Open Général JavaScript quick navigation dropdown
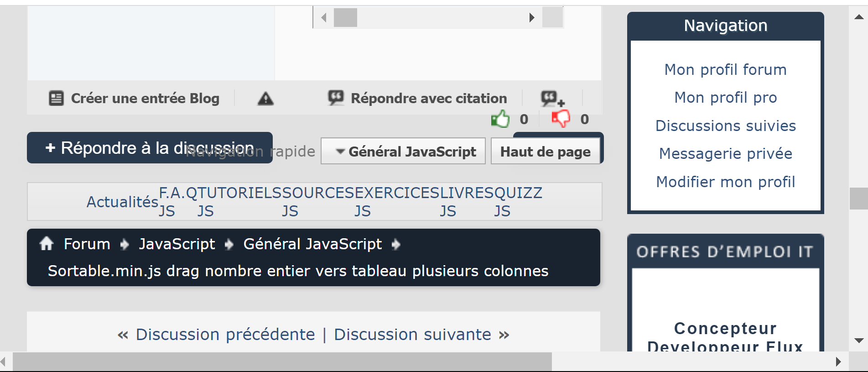The height and width of the screenshot is (372, 868). coord(403,151)
